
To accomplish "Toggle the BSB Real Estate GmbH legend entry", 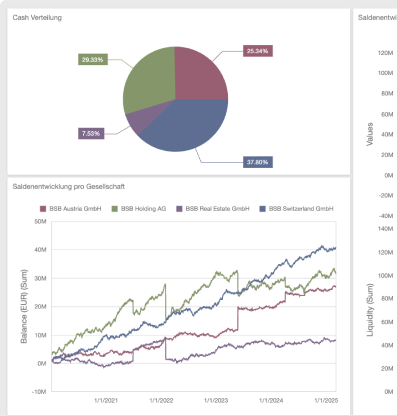I will pyautogui.click(x=212, y=209).
